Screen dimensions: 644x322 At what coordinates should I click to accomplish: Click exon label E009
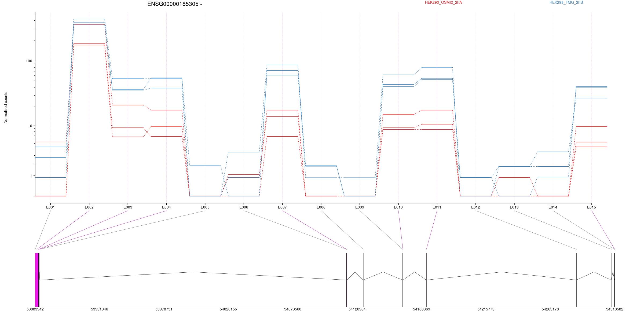(360, 207)
